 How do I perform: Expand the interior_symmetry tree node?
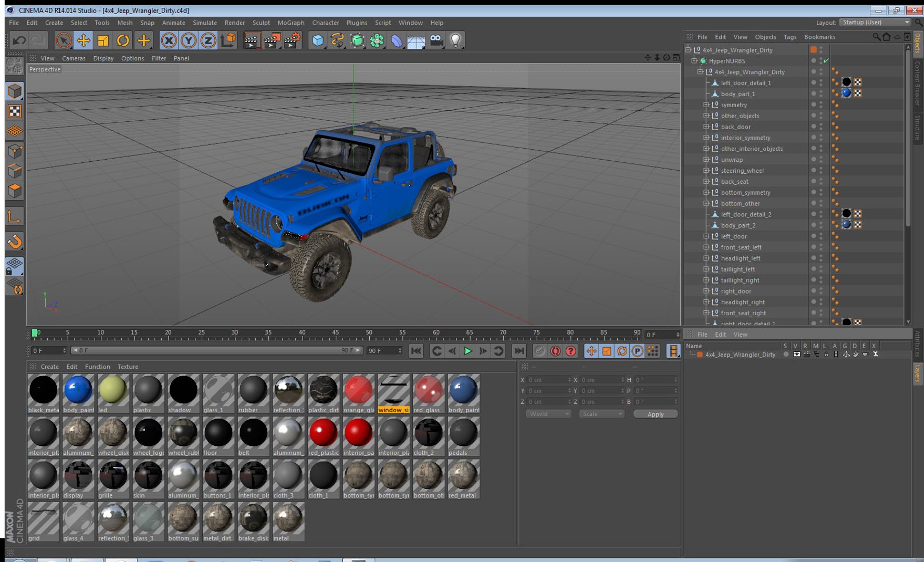706,137
